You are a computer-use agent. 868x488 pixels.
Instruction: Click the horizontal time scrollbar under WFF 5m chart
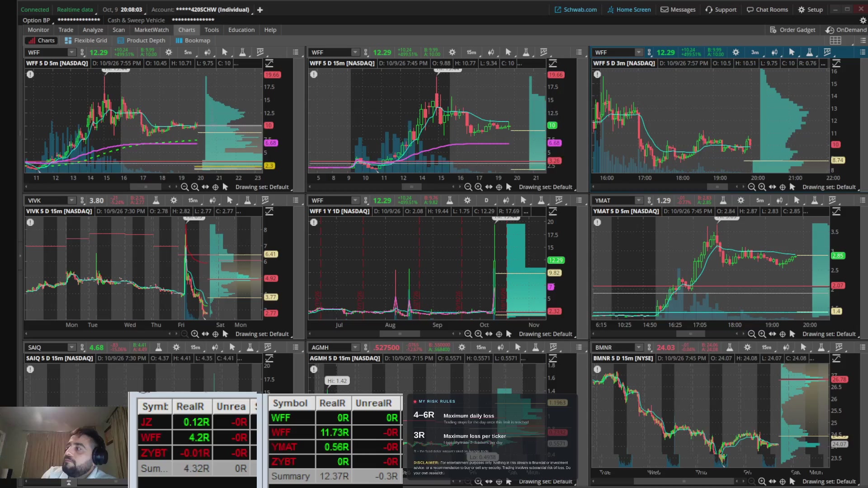point(146,187)
